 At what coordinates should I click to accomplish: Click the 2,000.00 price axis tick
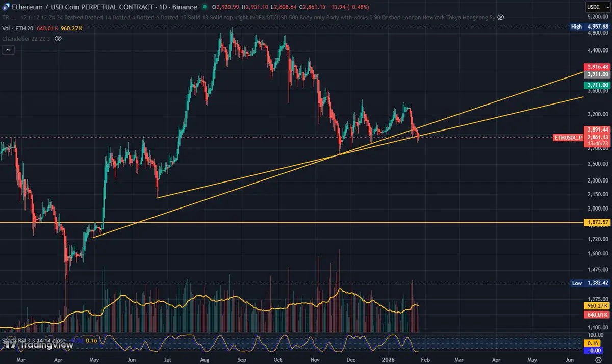tap(597, 209)
